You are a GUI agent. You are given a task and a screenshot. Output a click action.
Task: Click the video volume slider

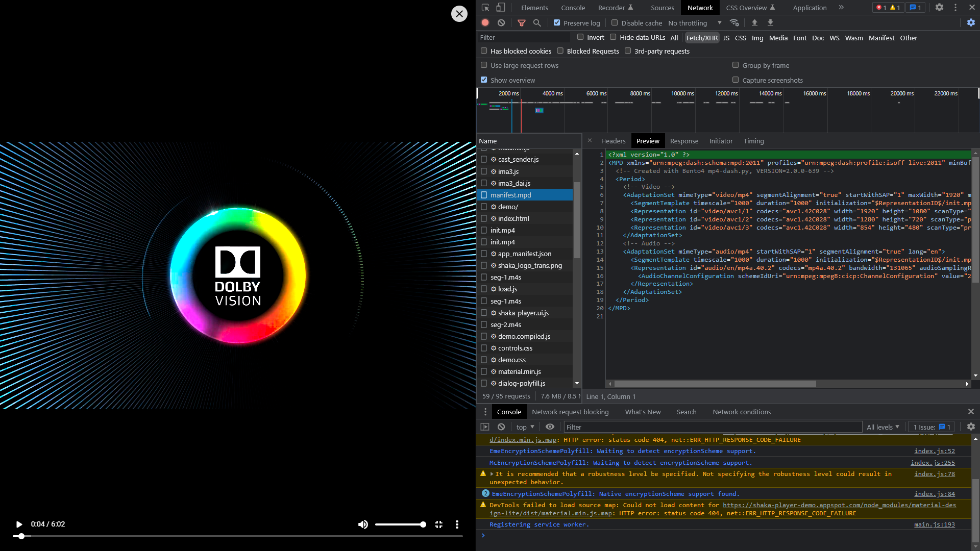[x=400, y=524]
